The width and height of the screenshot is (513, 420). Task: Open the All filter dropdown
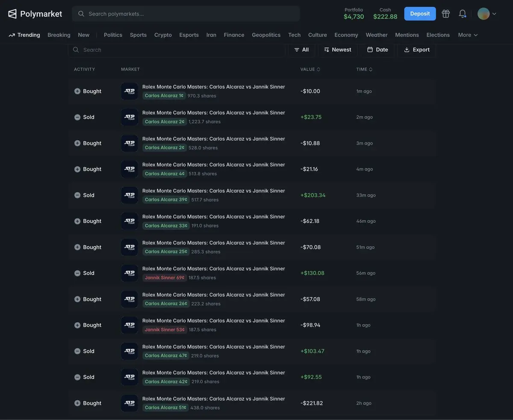pos(301,50)
